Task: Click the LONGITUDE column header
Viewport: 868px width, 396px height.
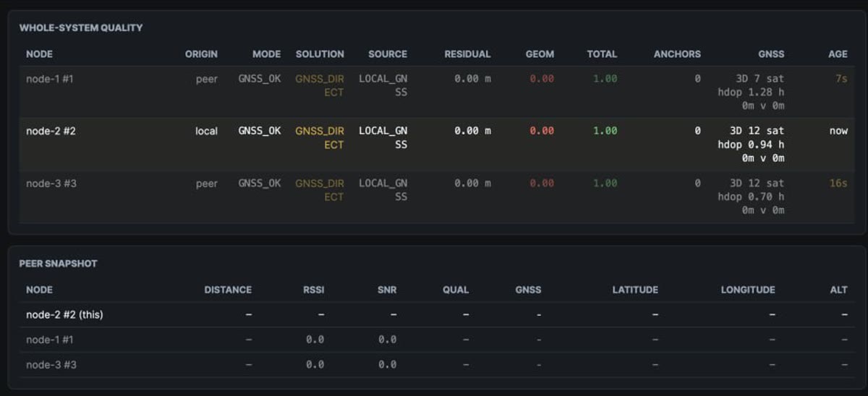Action: click(x=748, y=290)
